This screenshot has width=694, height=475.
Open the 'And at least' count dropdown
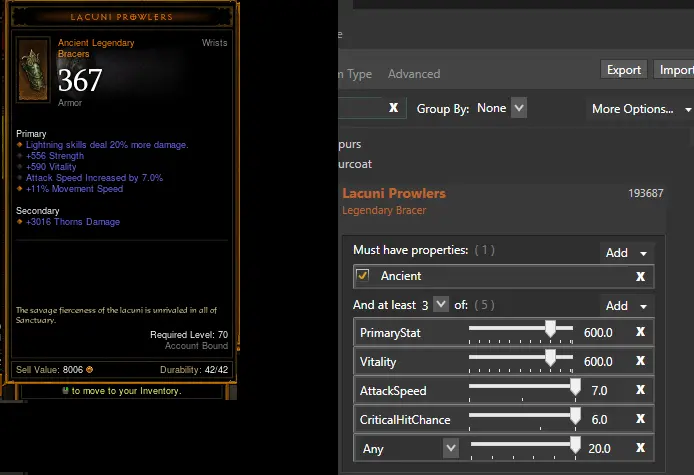point(440,305)
